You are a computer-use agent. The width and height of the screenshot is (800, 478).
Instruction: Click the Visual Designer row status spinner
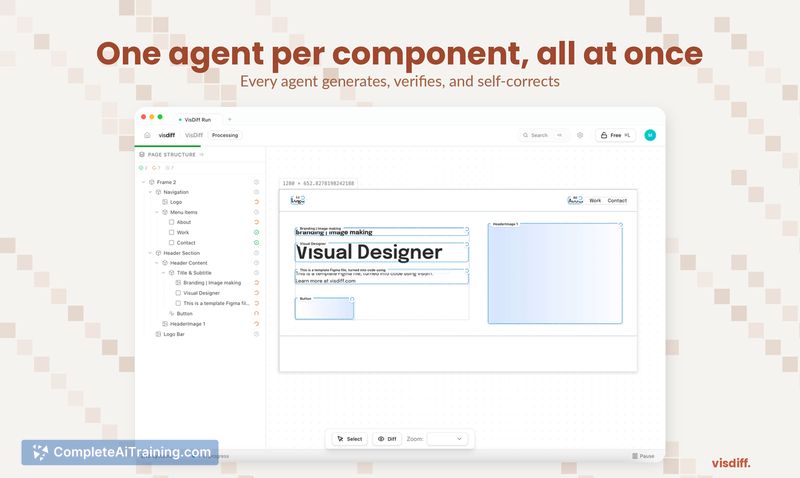click(x=257, y=293)
